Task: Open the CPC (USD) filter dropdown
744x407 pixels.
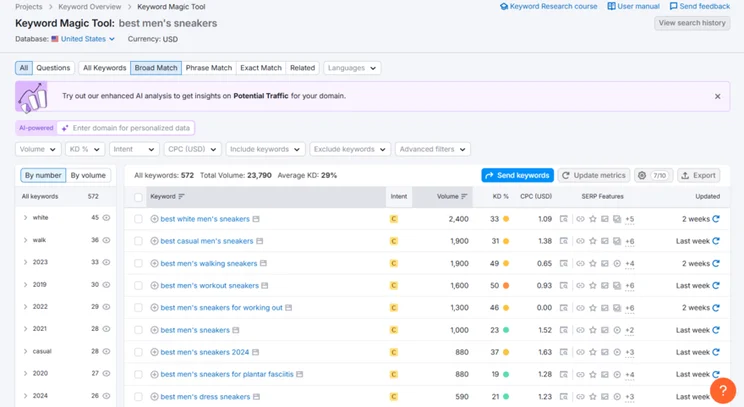Action: click(192, 149)
